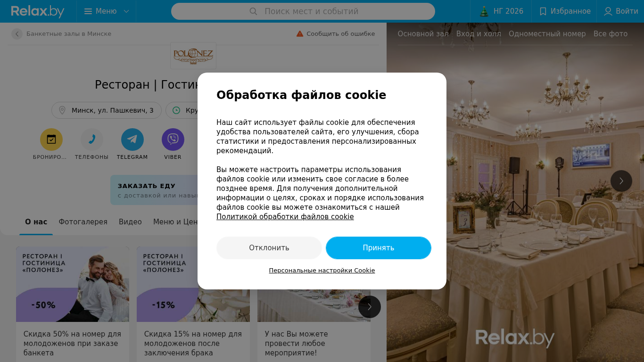Click the back arrow near Банкетные залы

point(17,34)
